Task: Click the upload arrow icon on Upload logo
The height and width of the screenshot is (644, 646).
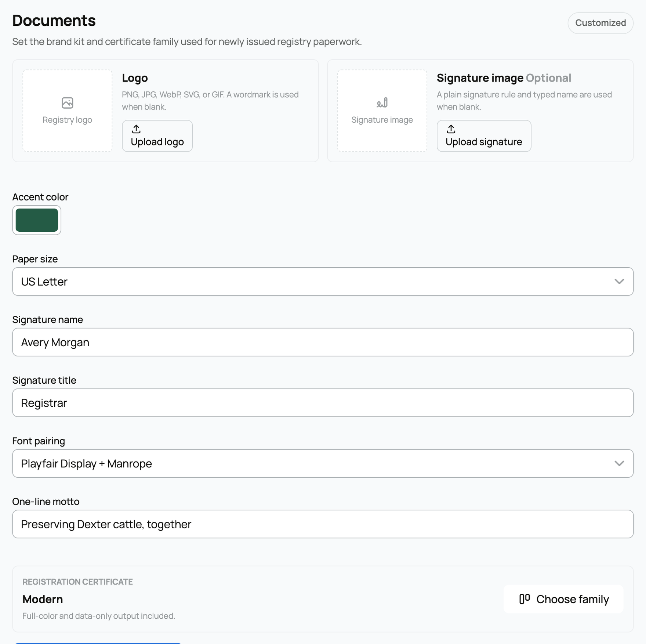Action: pyautogui.click(x=136, y=129)
